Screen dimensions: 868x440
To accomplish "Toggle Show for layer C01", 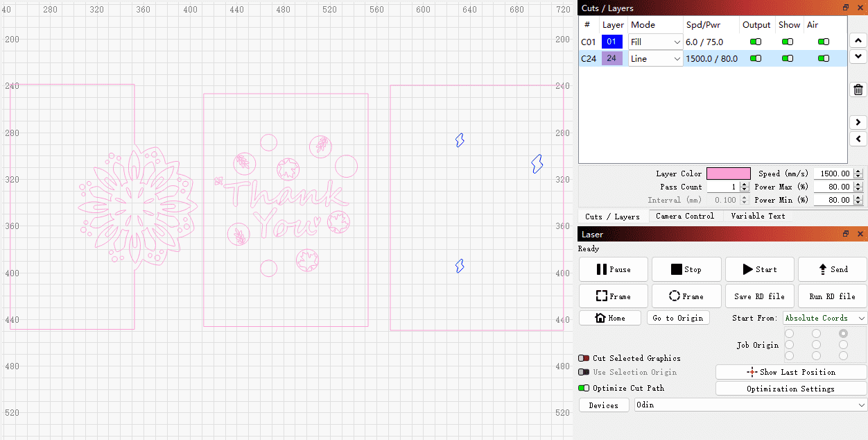I will pyautogui.click(x=788, y=42).
